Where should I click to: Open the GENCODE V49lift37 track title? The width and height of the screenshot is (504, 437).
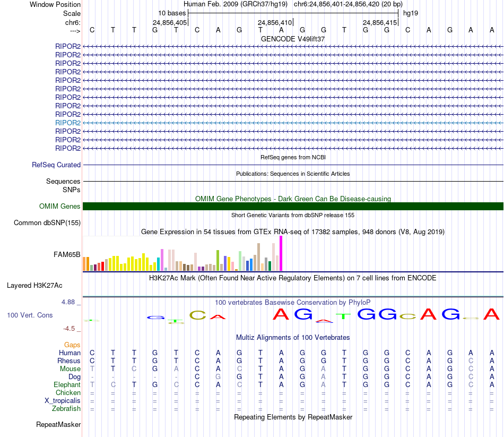click(x=293, y=39)
